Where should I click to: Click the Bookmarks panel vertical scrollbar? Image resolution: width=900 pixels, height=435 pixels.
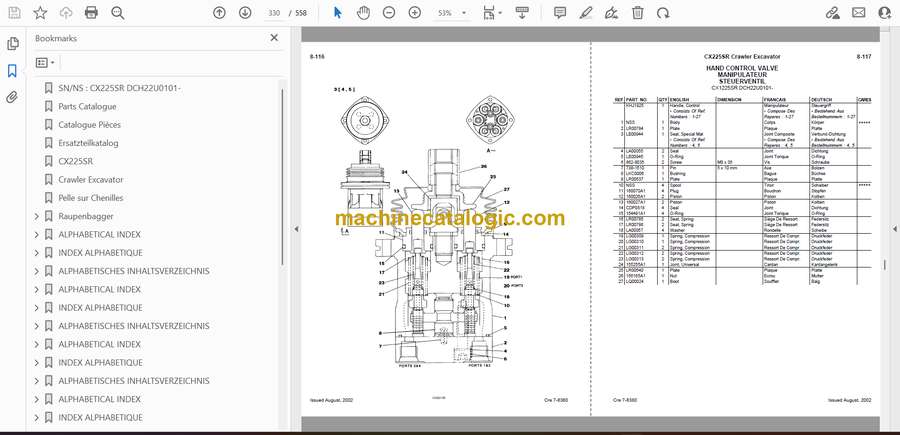282,178
